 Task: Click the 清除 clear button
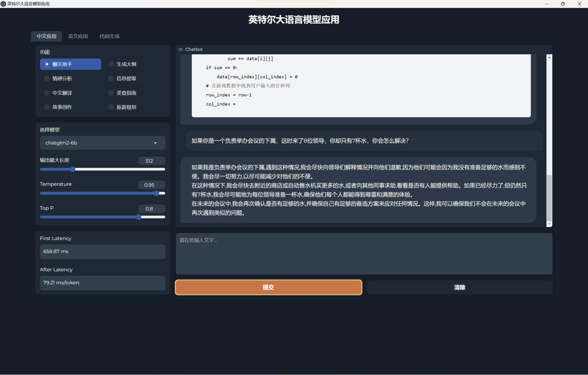point(459,287)
